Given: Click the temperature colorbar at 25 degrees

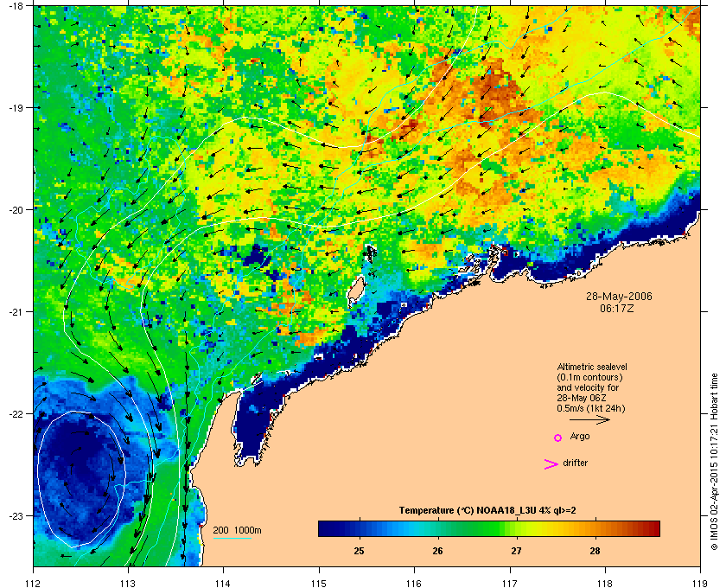Looking at the screenshot, I should tap(359, 528).
